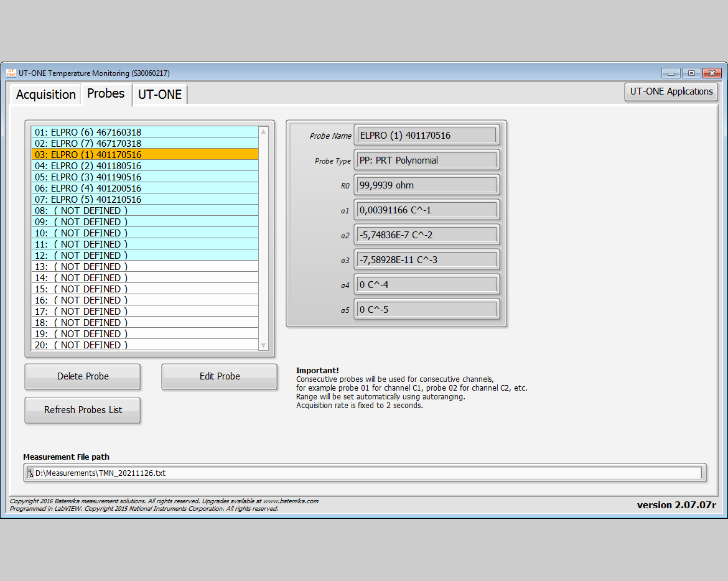This screenshot has width=728, height=581.
Task: Click the down arrow of the probes list scrollbar
Action: tap(263, 346)
